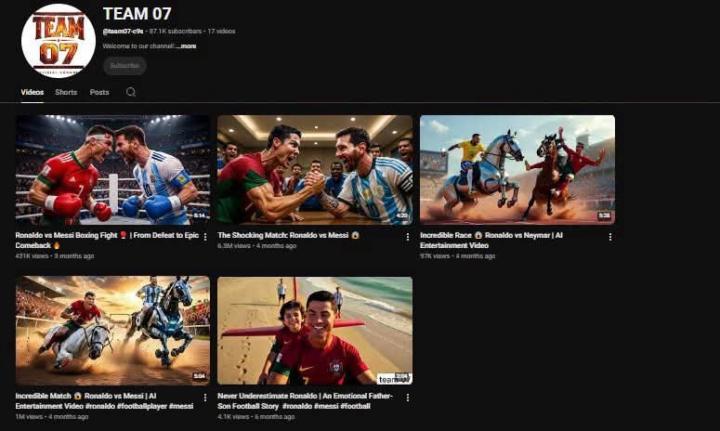Switch to the Posts tab
720x431 pixels.
[x=100, y=92]
